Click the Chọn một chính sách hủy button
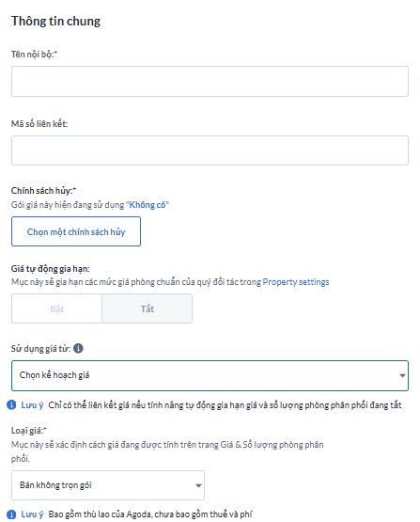Viewport: 420px width, 522px height. [x=76, y=231]
